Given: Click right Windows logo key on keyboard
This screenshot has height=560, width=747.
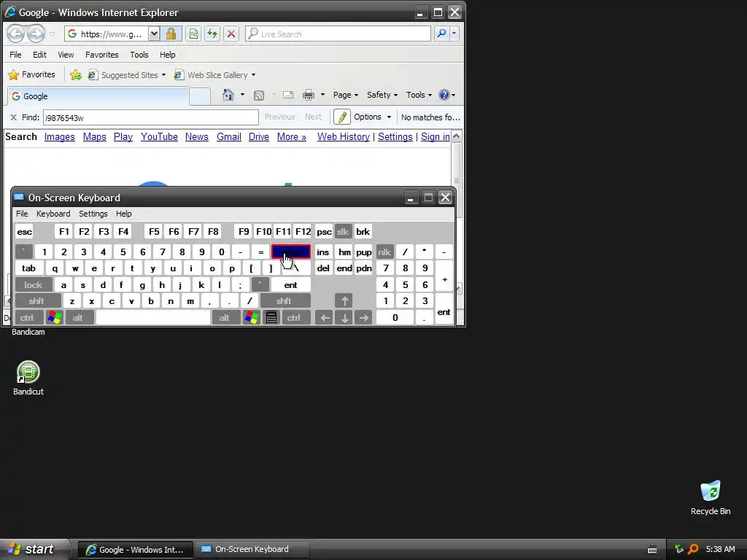Looking at the screenshot, I should [x=252, y=318].
